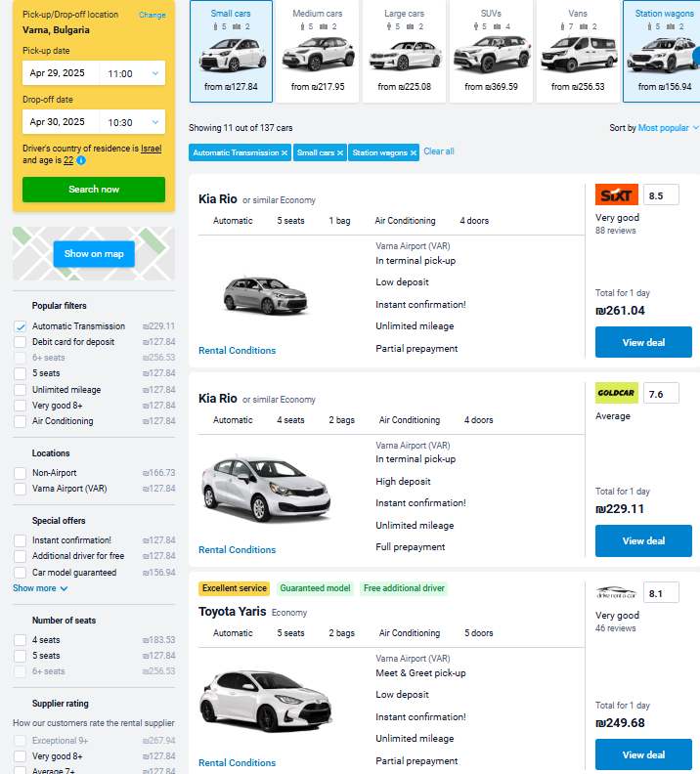
Task: Open the drop-off time 10:30 dropdown
Action: (132, 122)
